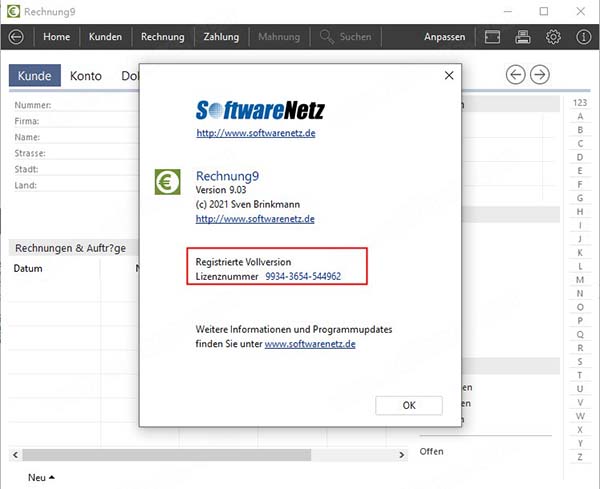
Task: Open the Anpassen menu
Action: click(x=445, y=37)
